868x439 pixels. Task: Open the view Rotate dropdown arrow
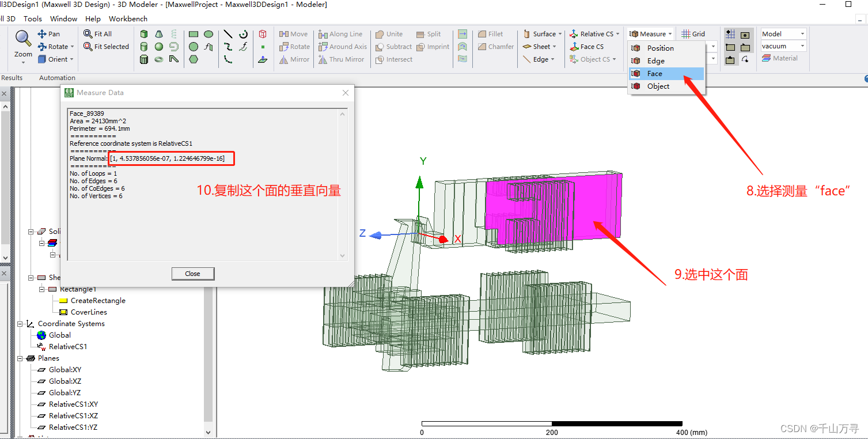[73, 47]
